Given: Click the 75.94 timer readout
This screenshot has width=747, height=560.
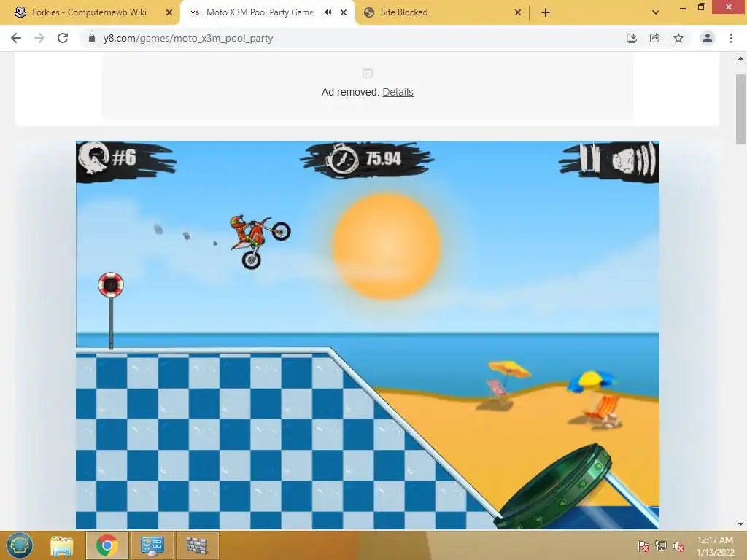Looking at the screenshot, I should pyautogui.click(x=384, y=158).
